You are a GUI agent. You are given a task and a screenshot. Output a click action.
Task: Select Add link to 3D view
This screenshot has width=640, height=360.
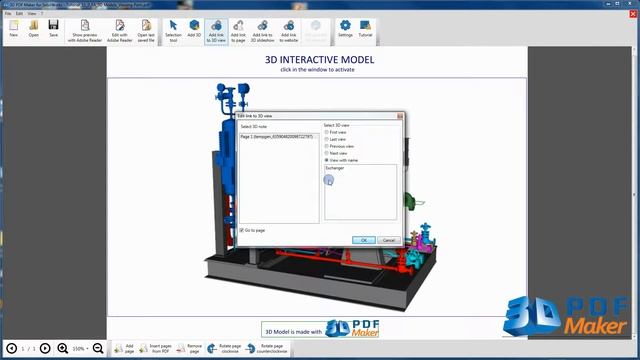[216, 31]
